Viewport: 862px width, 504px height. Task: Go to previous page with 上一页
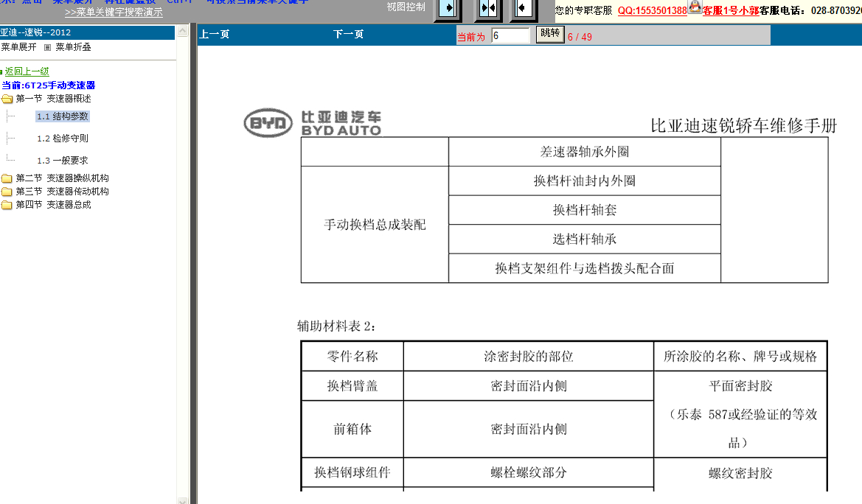[x=215, y=34]
